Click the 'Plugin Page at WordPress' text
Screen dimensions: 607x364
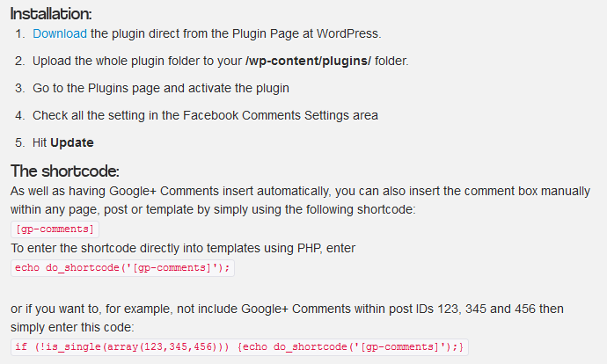[306, 33]
